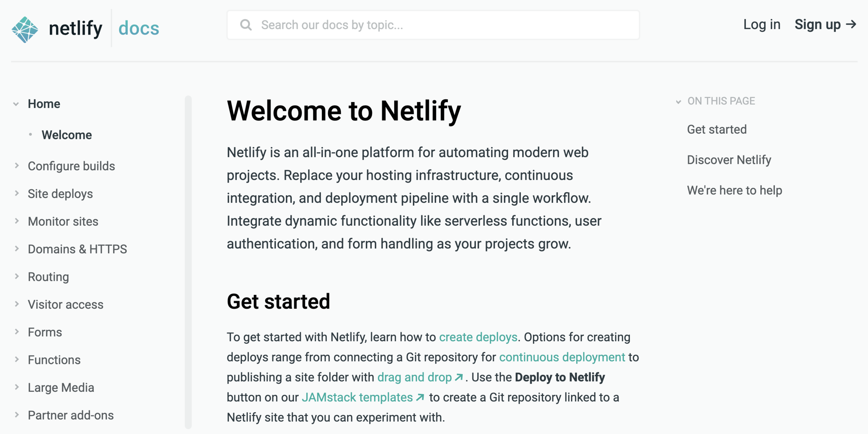
Task: Open the Large Media sidebar item
Action: pyautogui.click(x=61, y=387)
